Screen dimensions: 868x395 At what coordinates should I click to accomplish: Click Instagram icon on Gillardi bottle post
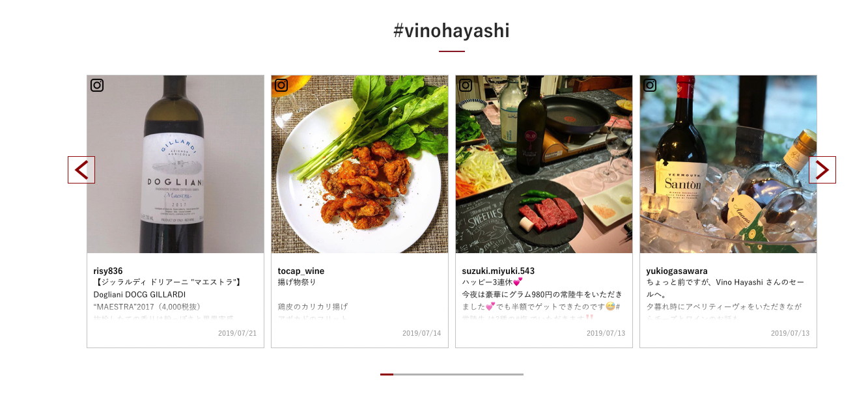(97, 85)
